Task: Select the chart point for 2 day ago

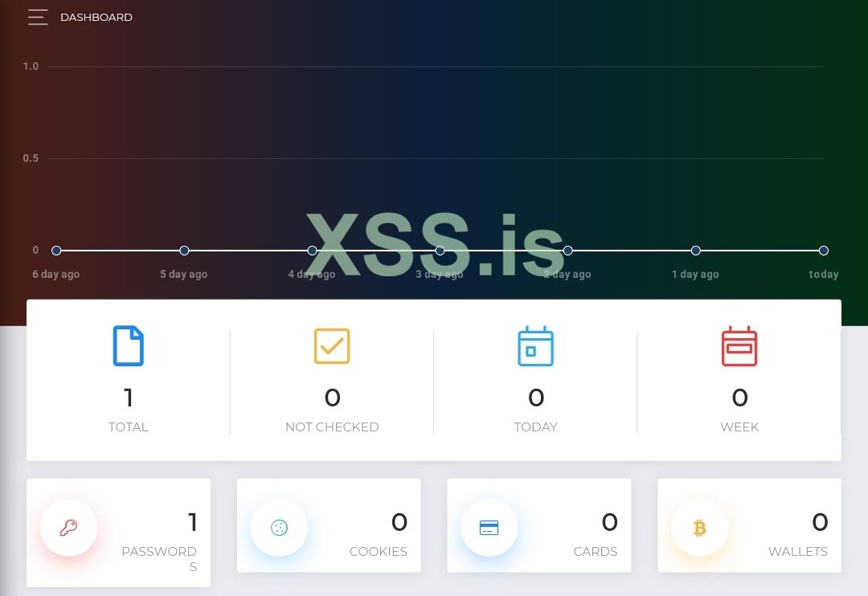Action: (568, 251)
